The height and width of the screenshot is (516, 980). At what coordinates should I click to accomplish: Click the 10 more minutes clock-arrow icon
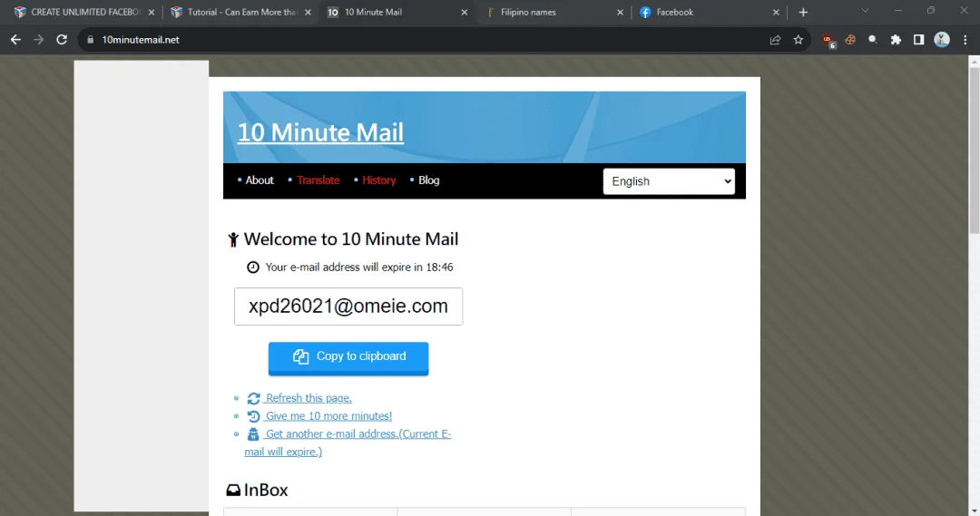tap(253, 416)
